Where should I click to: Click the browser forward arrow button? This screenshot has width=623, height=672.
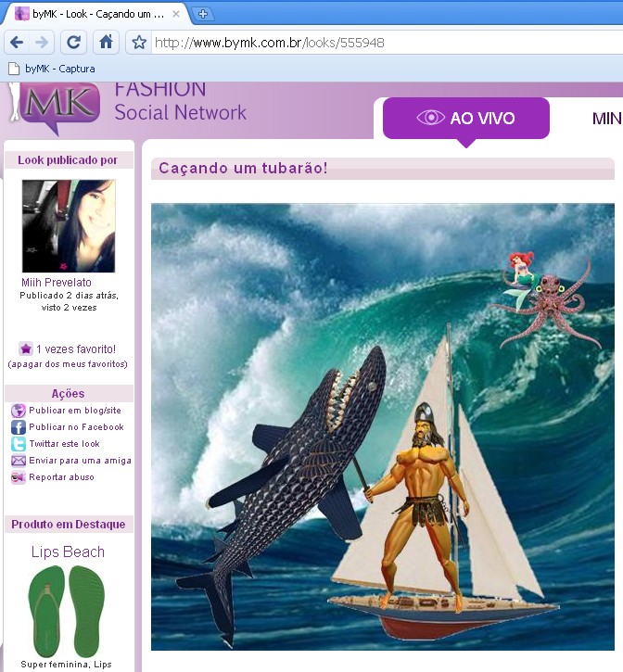42,43
